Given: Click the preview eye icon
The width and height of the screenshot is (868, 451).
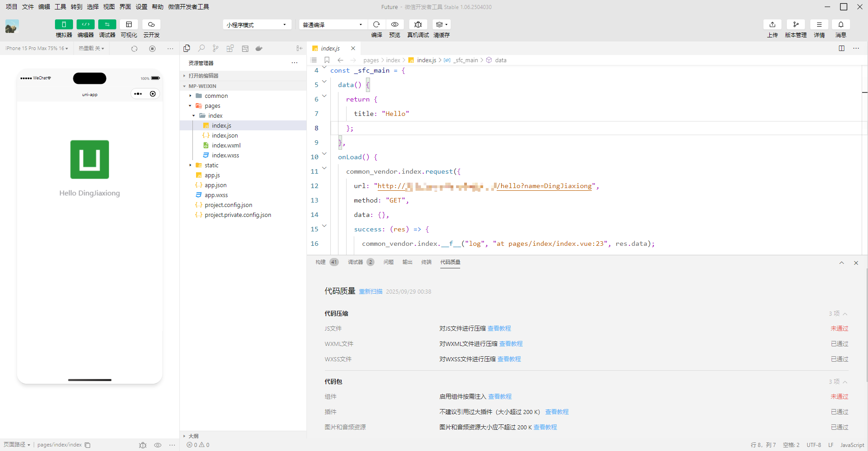Looking at the screenshot, I should click(394, 24).
